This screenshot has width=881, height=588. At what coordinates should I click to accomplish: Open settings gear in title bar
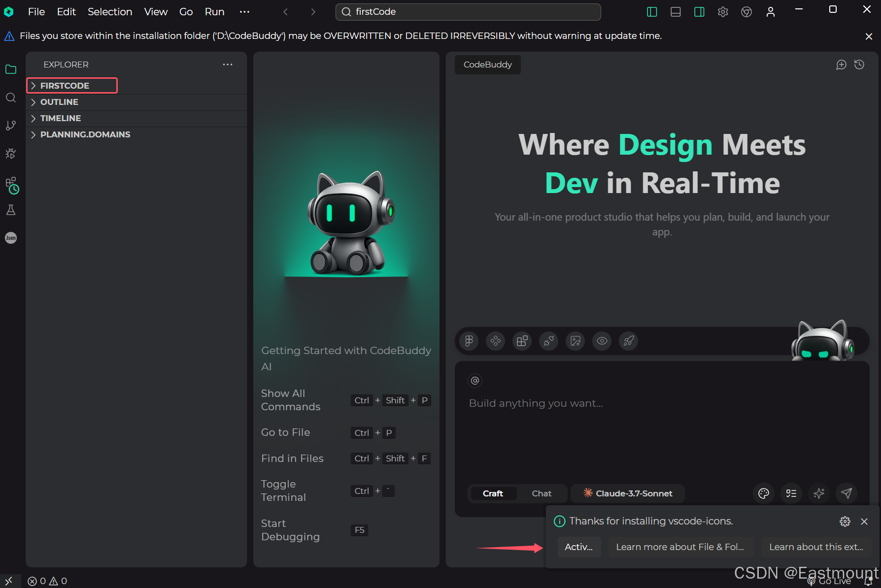coord(723,12)
